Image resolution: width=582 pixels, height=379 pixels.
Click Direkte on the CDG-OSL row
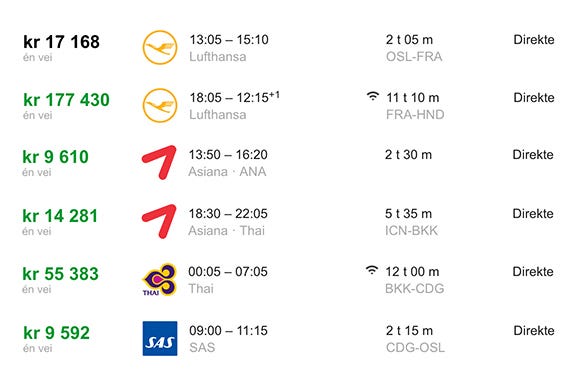pos(534,330)
